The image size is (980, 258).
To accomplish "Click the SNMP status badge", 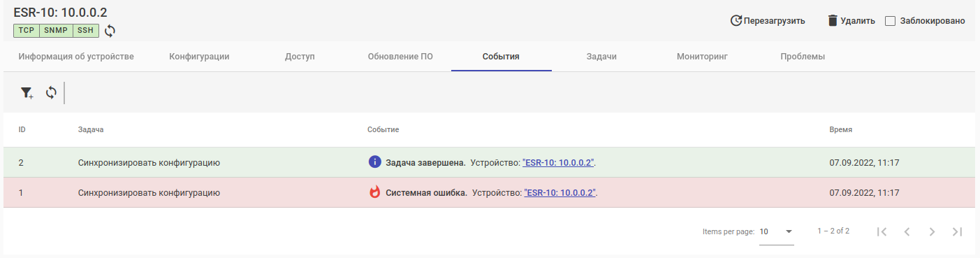I will point(56,31).
